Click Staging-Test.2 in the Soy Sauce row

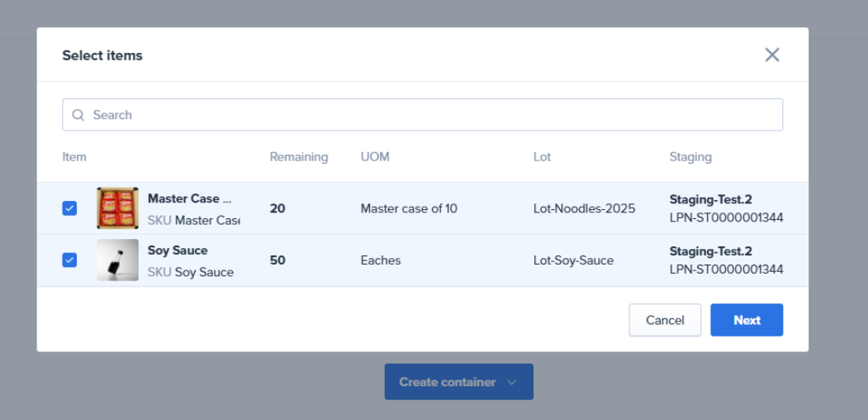click(x=710, y=251)
